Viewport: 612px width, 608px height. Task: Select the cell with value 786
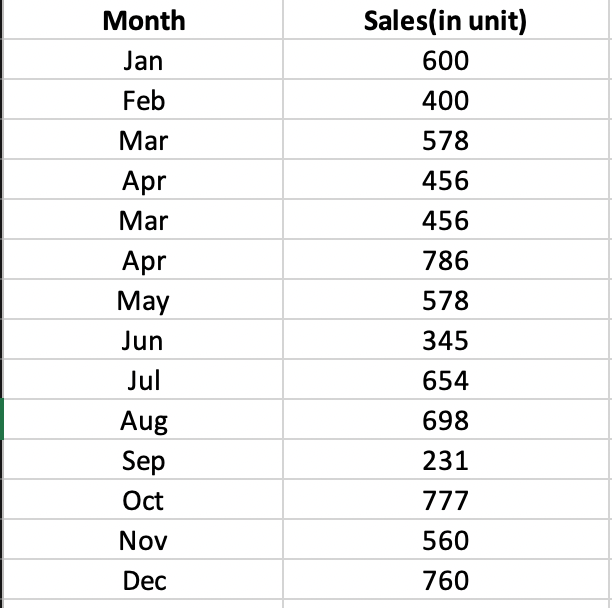tap(444, 261)
